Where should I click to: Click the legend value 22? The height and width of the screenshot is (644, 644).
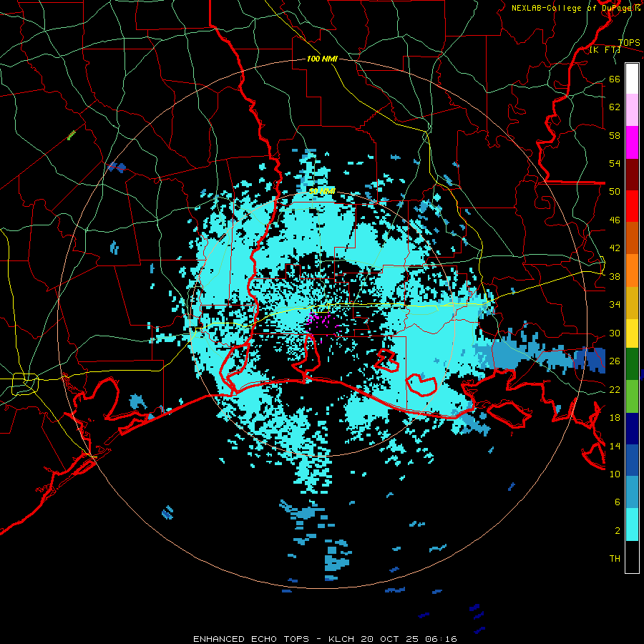click(615, 389)
